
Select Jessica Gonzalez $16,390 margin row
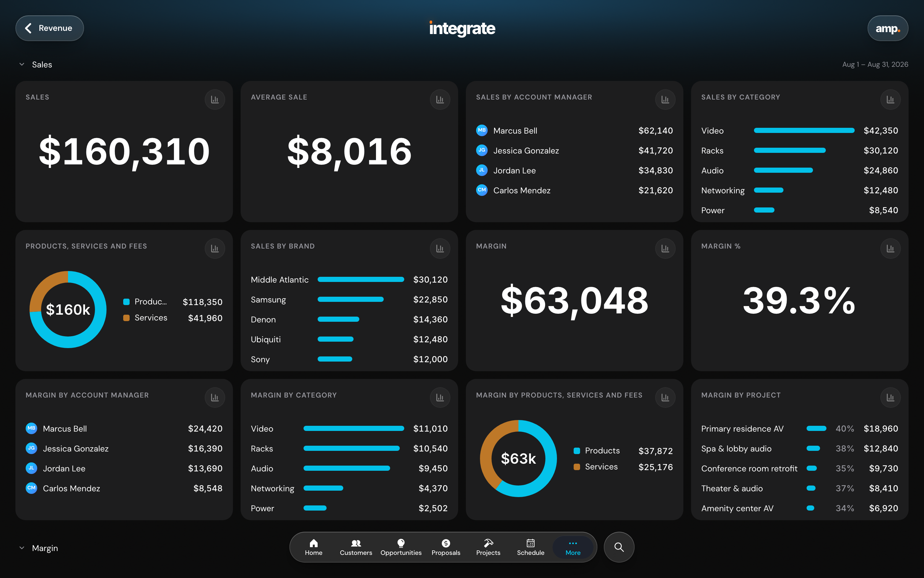pos(124,448)
